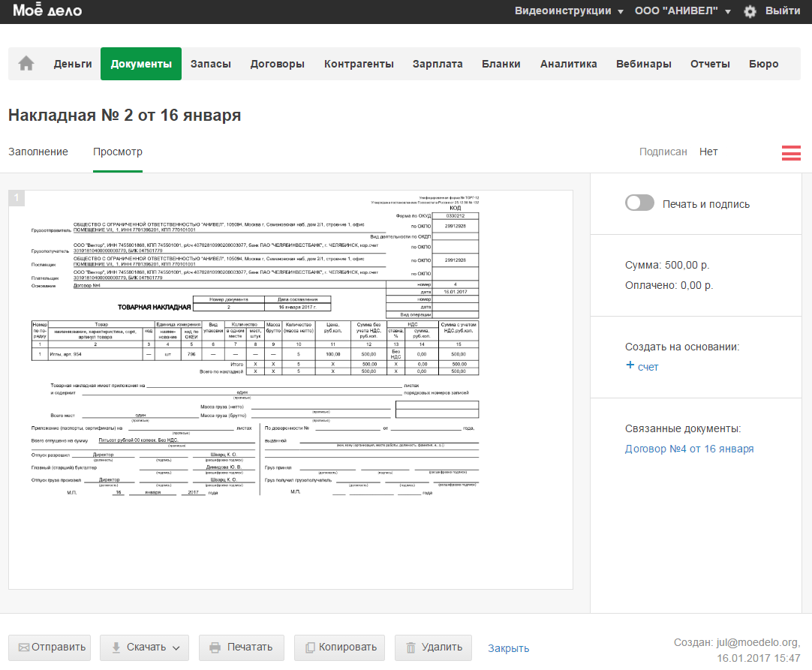
Task: Print the document with Печатать button
Action: point(242,647)
